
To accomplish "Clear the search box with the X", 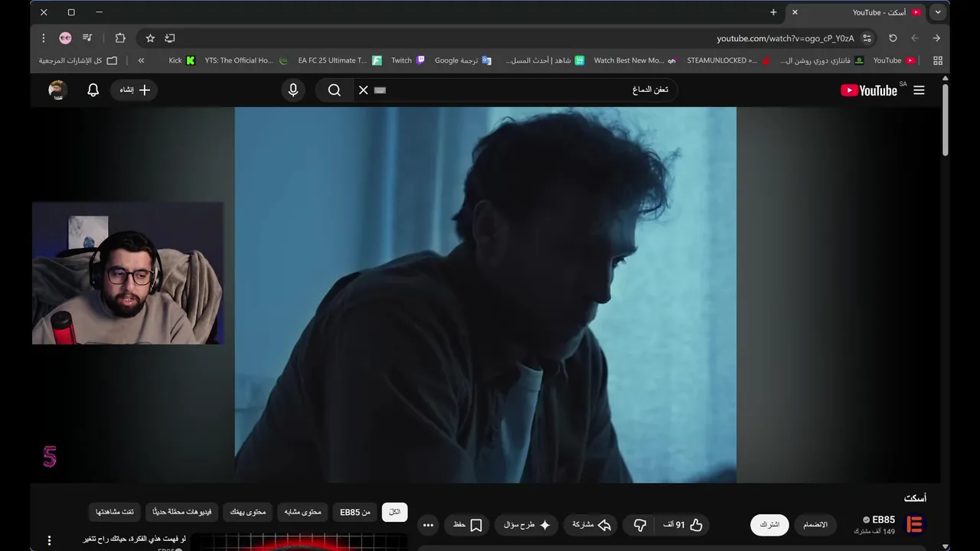I will click(364, 90).
